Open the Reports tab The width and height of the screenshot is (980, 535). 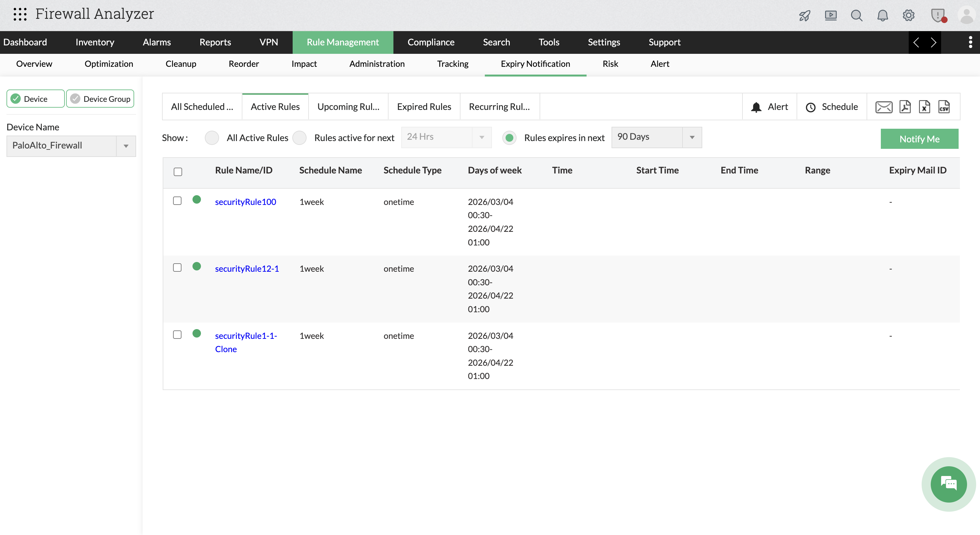point(215,42)
